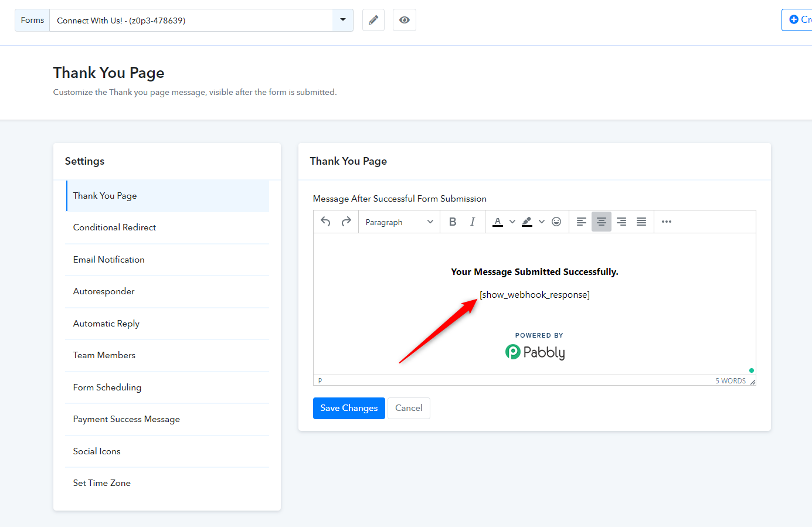
Task: Align text right
Action: coord(621,222)
